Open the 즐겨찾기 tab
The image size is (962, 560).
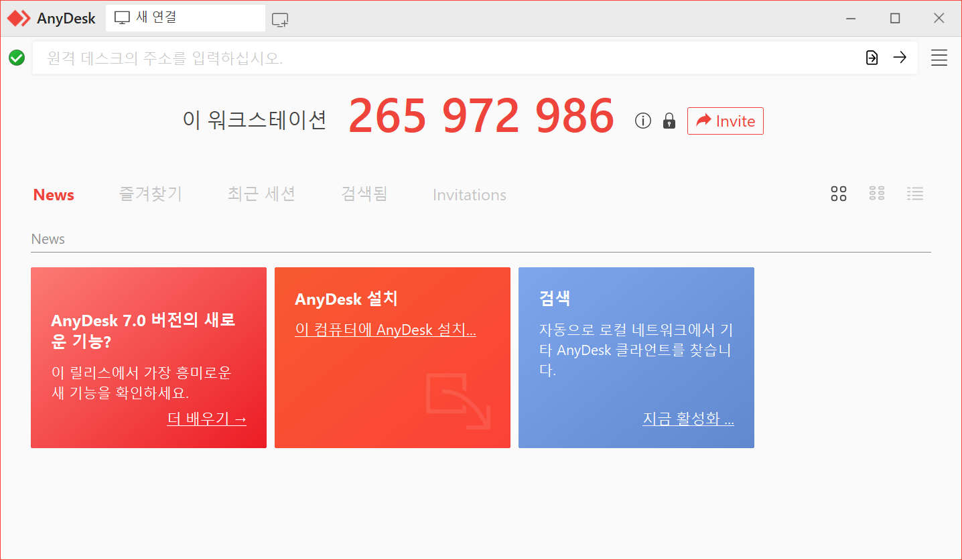151,194
